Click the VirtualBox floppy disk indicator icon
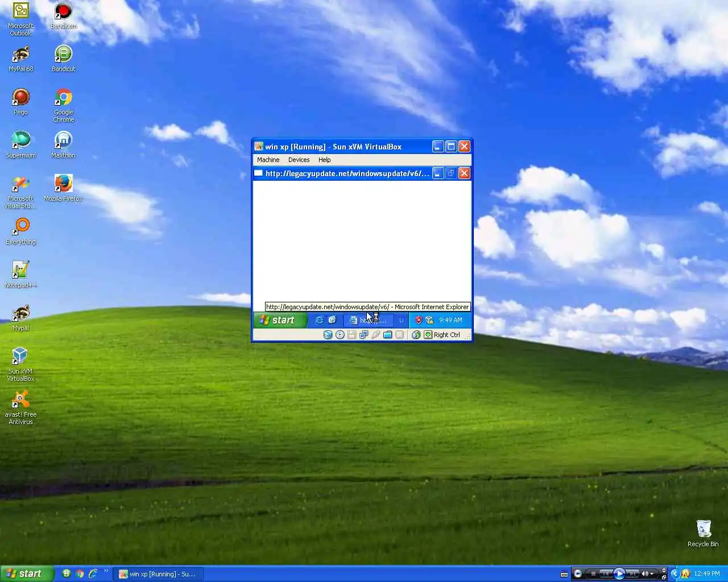 [x=351, y=335]
